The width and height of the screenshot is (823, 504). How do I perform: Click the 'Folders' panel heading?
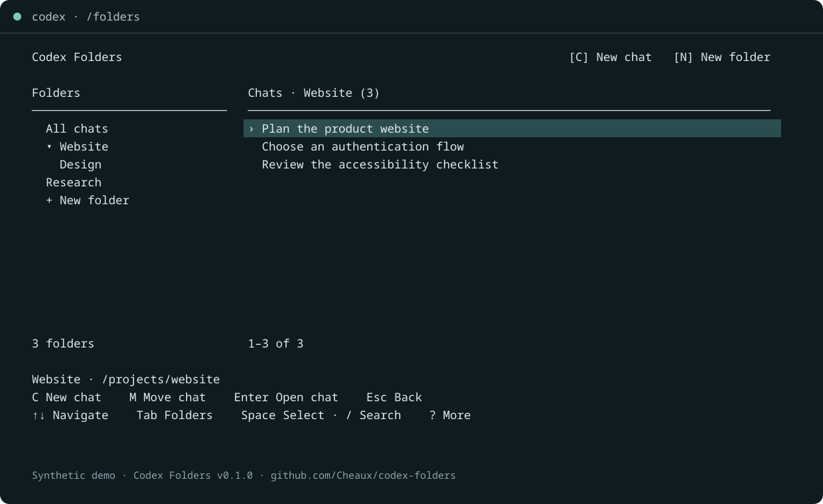(x=56, y=93)
